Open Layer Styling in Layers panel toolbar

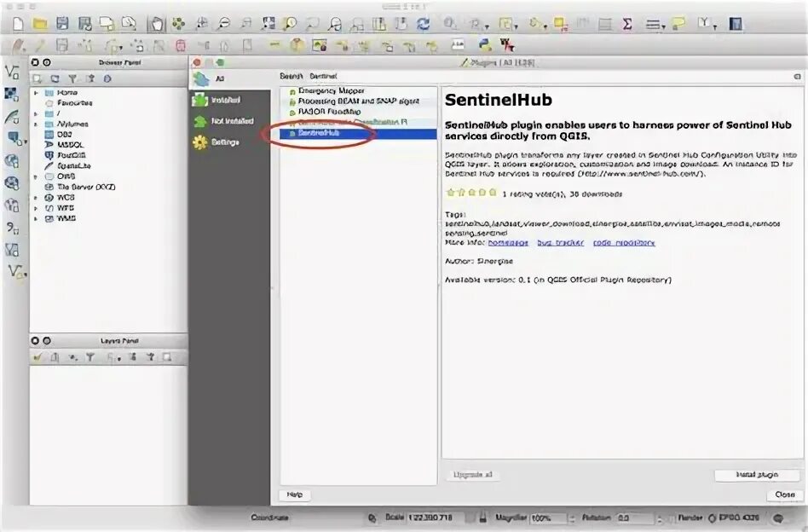click(x=38, y=357)
